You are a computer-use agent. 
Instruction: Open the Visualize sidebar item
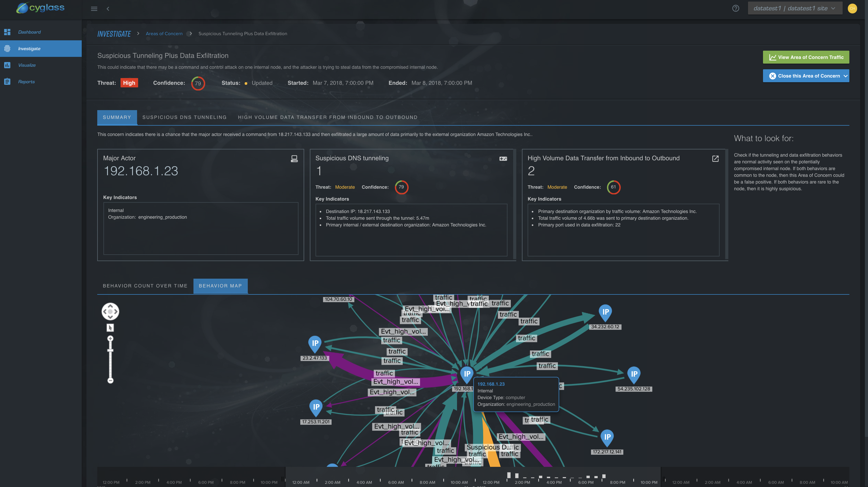(x=27, y=65)
